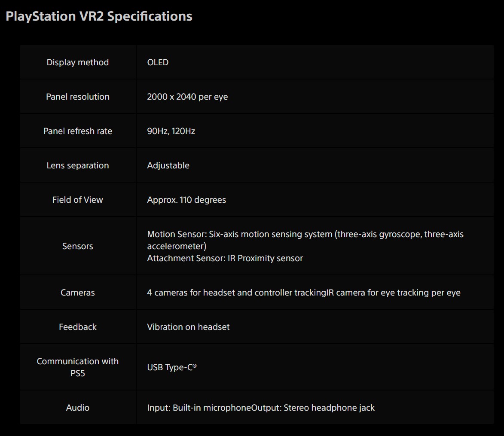Click the Approx. 110 degrees value

click(186, 200)
